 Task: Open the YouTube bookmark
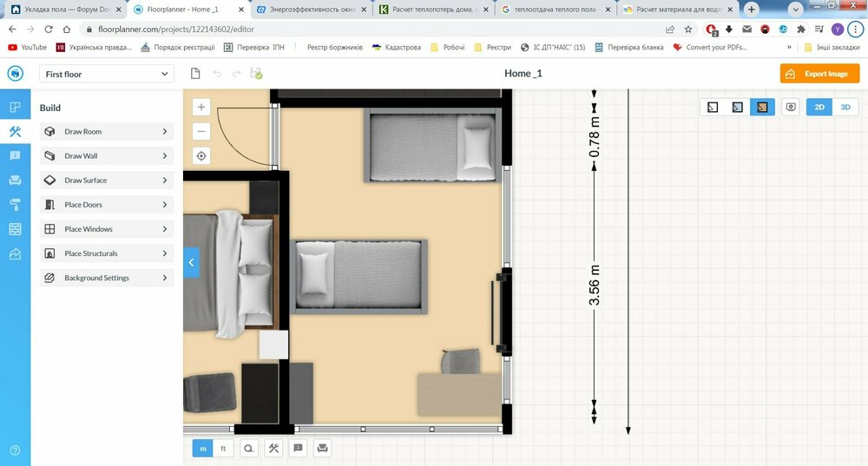(28, 47)
